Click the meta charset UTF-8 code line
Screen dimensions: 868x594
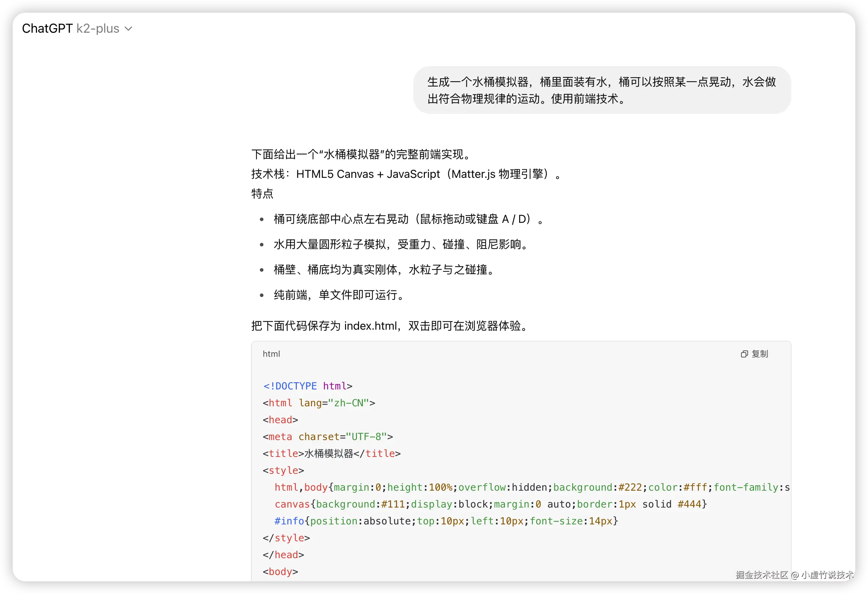(328, 437)
